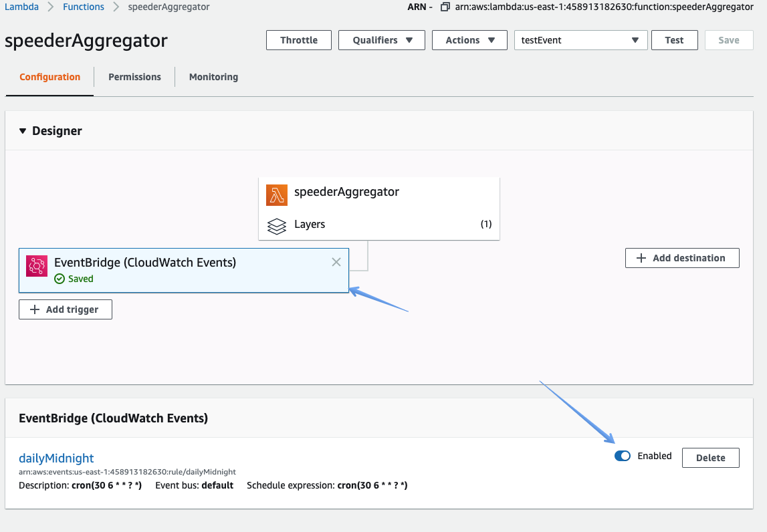The image size is (767, 532).
Task: Click the Description: cron(30 6 * * ? *) text
Action: (x=80, y=485)
